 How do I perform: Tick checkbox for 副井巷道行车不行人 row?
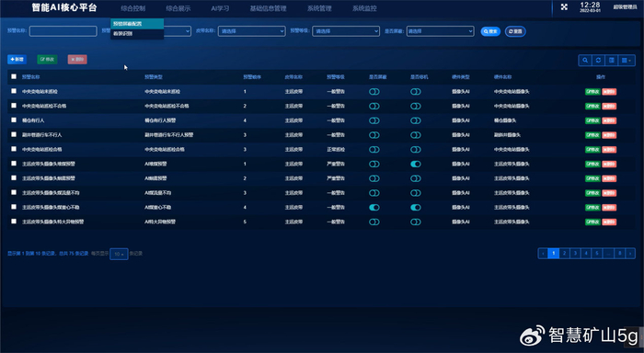click(x=14, y=134)
